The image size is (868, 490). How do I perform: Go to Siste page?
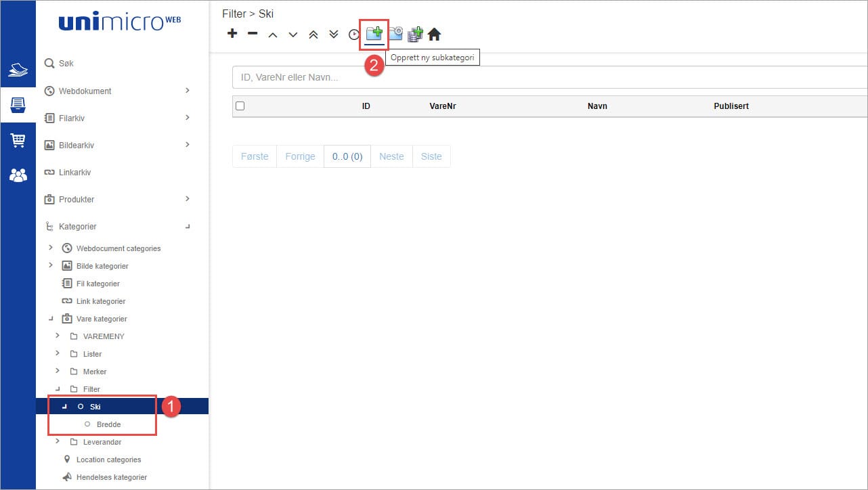431,156
